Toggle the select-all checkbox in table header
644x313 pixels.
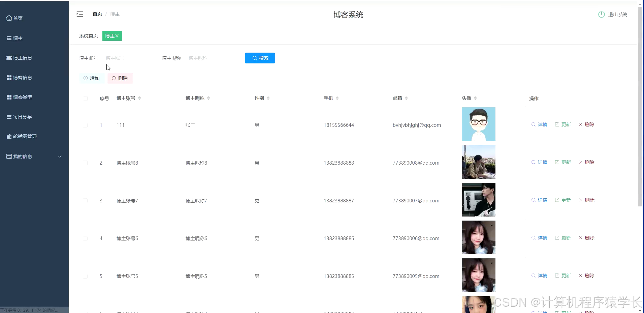(85, 98)
